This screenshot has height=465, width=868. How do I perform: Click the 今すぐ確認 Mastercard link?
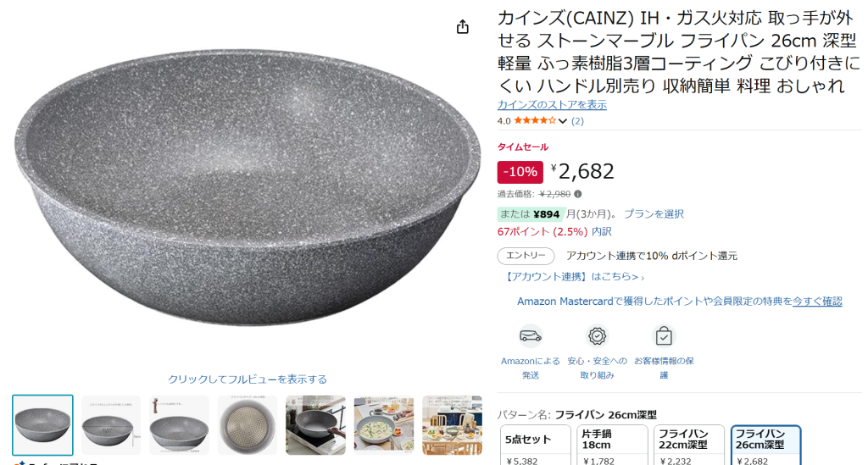817,302
